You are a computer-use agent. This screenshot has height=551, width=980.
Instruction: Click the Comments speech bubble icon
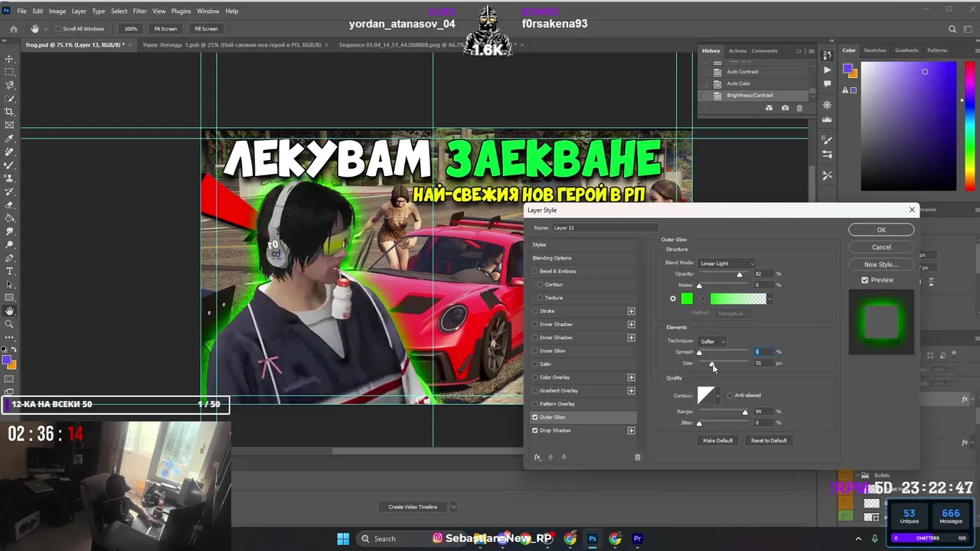tap(827, 83)
